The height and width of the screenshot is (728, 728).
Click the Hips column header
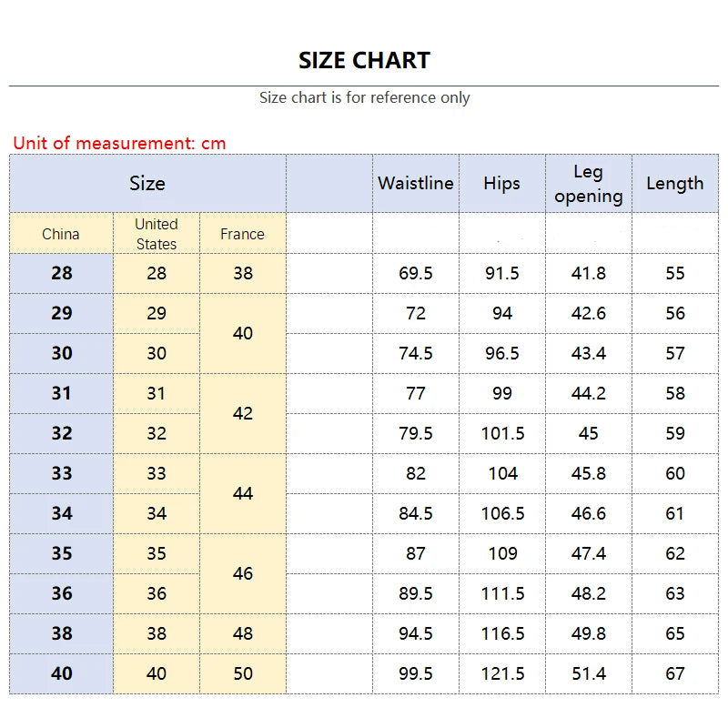tap(502, 183)
